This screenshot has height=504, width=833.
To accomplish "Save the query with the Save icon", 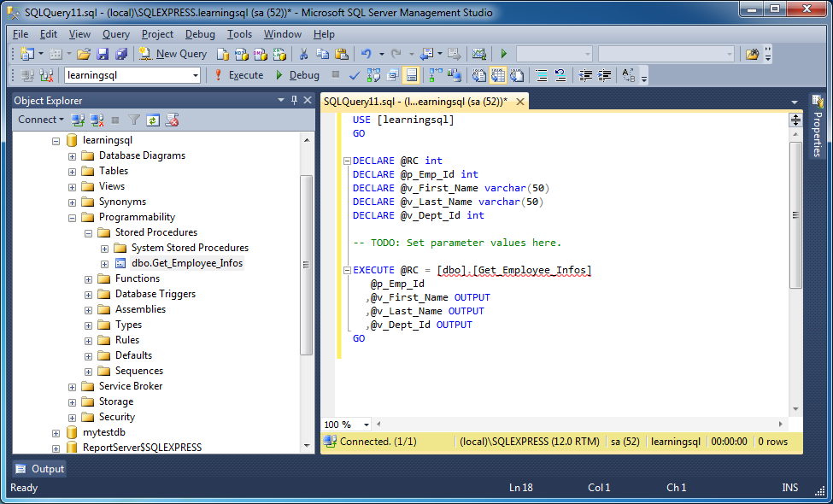I will click(x=103, y=54).
